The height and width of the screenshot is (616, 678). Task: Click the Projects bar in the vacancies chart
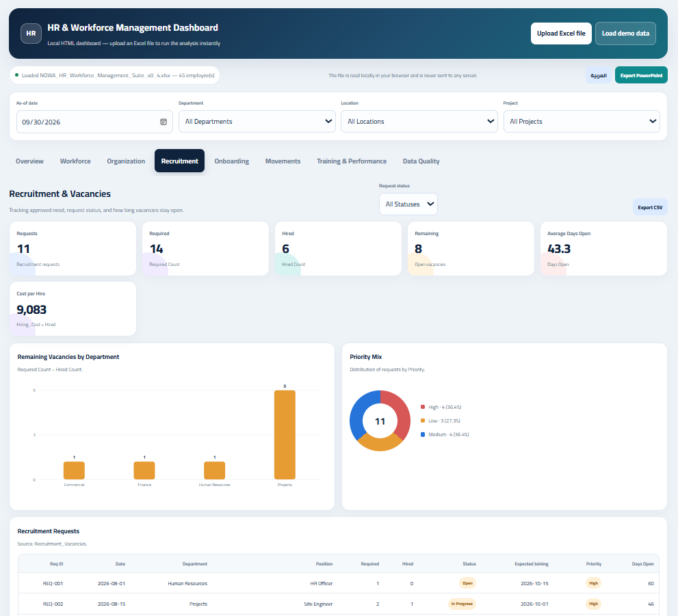(285, 435)
